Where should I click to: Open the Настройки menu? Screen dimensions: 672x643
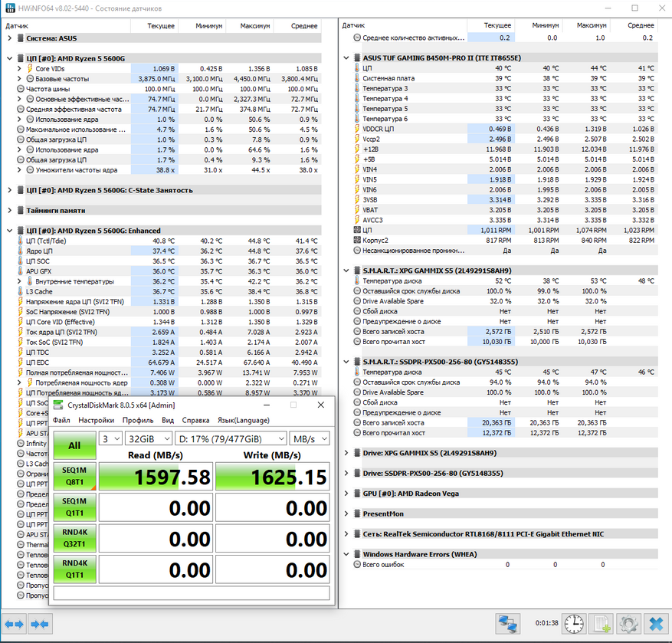point(97,420)
